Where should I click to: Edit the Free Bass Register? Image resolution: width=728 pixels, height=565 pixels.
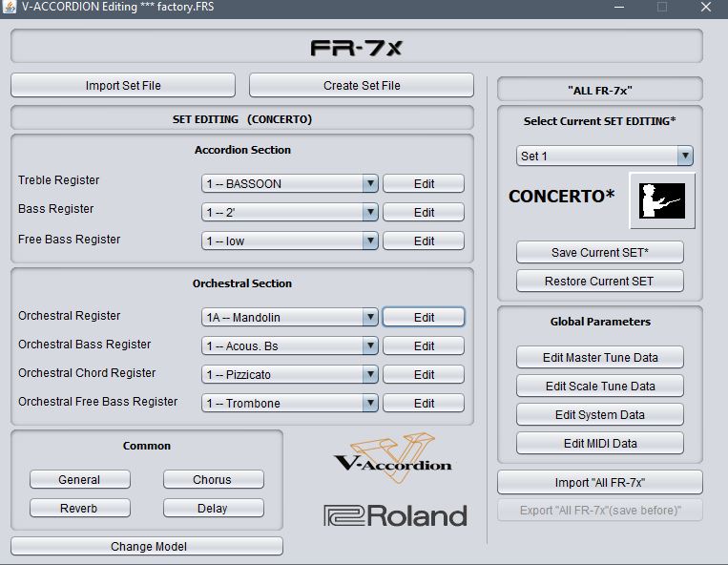click(x=424, y=241)
